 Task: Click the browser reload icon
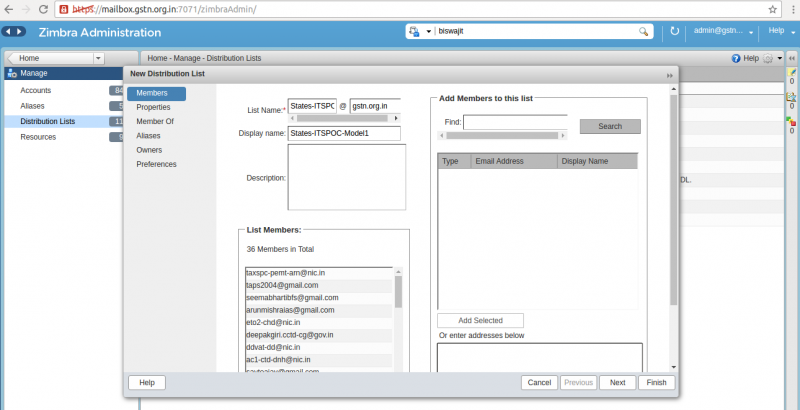pos(43,9)
